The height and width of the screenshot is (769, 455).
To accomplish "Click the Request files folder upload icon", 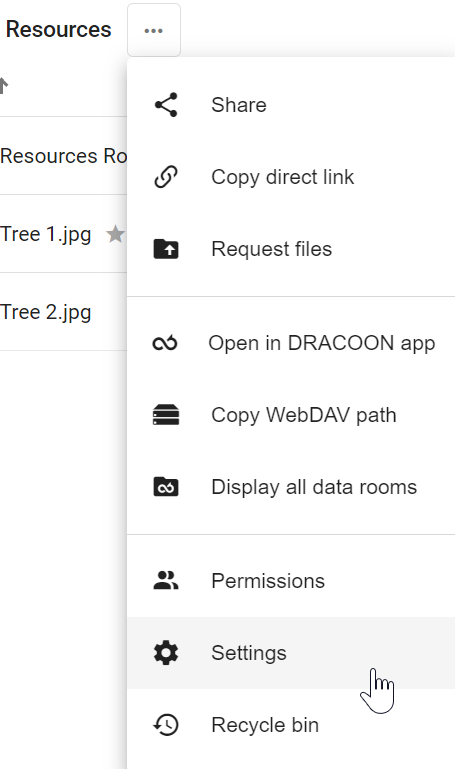I will 166,249.
